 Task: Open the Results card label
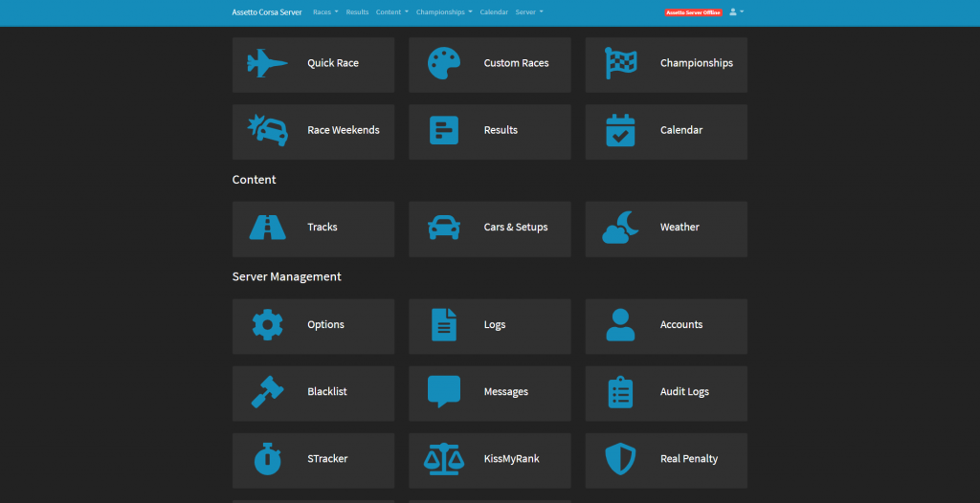click(x=501, y=130)
